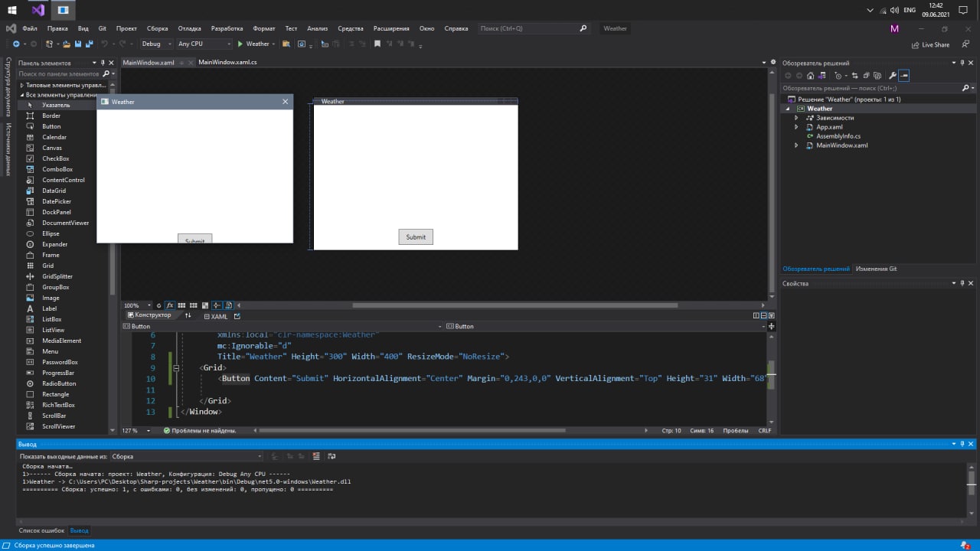The image size is (980, 551).
Task: Click Submit button in running Weather window
Action: [x=194, y=239]
